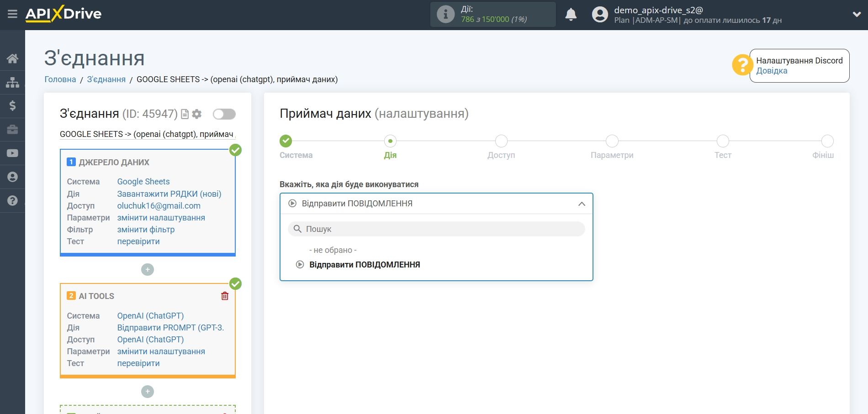Collapse the action dropdown Відправити ПОВІДОМЛЕННЯ

(x=436, y=204)
